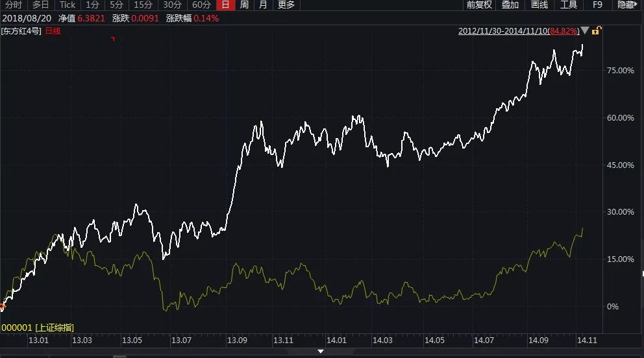
Task: Switch to 月 monthly candles
Action: (262, 5)
